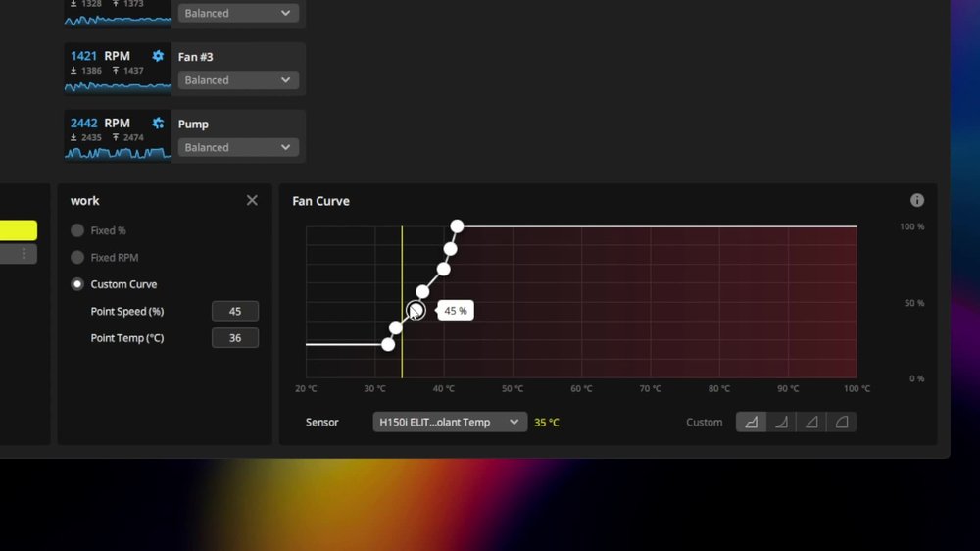Select the highlighted 45 % curve point

tap(416, 310)
